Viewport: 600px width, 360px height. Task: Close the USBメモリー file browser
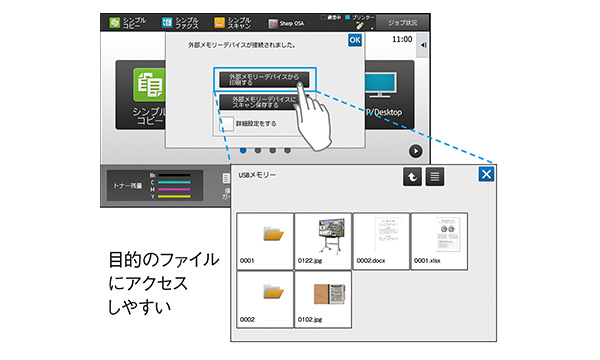[486, 174]
